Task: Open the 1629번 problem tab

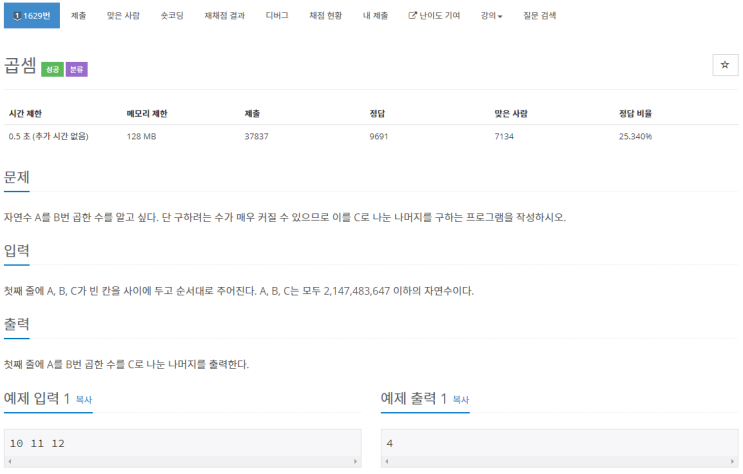Action: [x=32, y=16]
